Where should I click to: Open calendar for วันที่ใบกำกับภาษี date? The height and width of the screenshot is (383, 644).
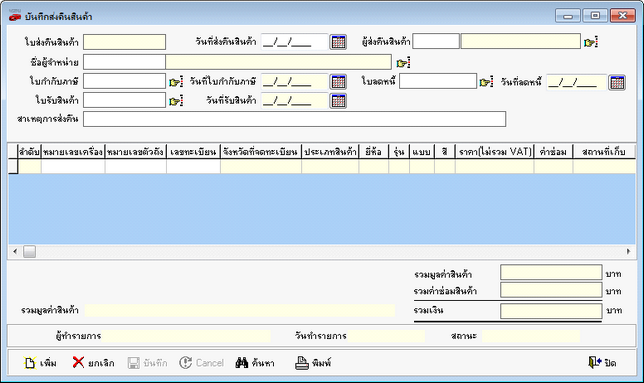point(338,82)
